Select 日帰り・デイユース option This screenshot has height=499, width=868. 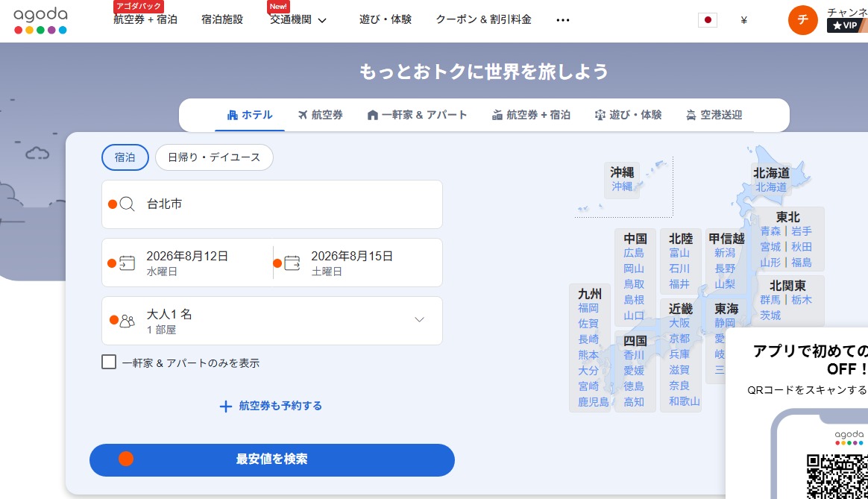pos(214,157)
